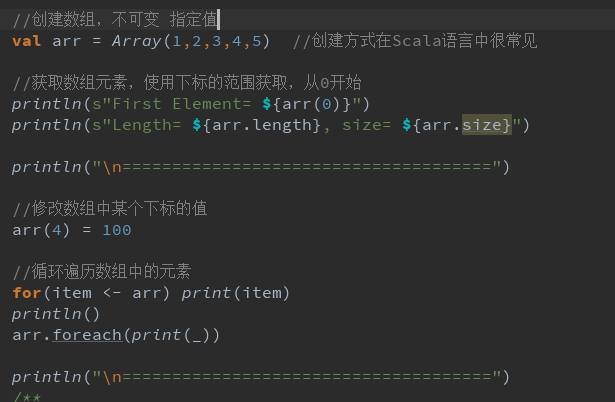Viewport: 615px width, 402px height.
Task: Click 'print(item)' in the for loop
Action: point(235,293)
